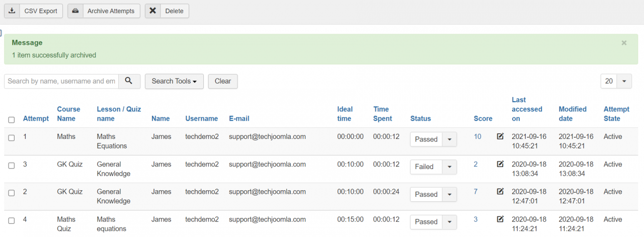This screenshot has width=644, height=237.
Task: Sort by Last accessed on column
Action: tap(527, 109)
